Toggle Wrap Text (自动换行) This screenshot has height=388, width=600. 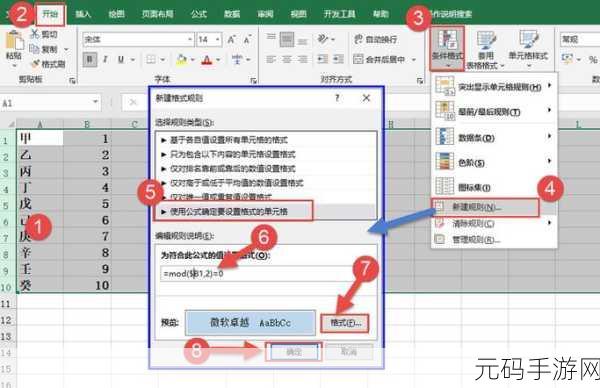(x=375, y=39)
